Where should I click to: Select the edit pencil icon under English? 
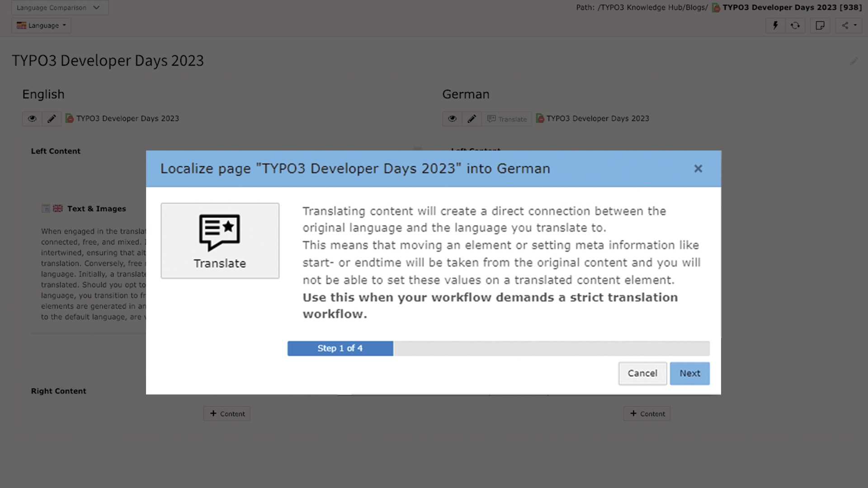[52, 118]
